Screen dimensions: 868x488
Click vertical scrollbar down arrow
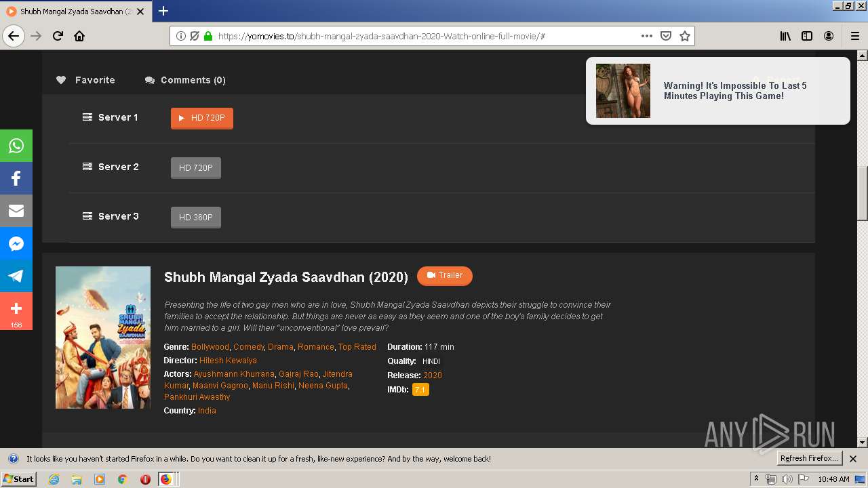pos(863,442)
